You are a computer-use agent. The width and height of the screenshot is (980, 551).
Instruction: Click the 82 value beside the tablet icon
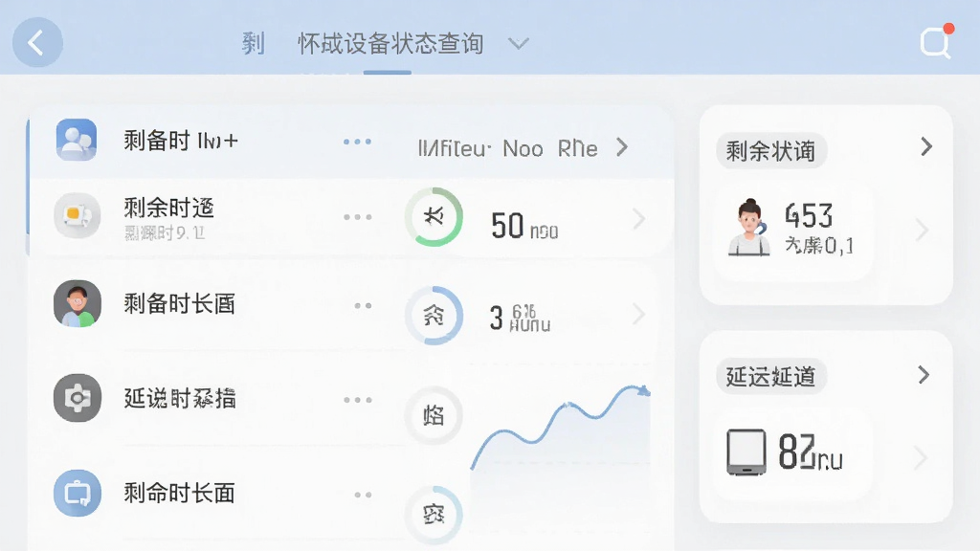pos(797,452)
